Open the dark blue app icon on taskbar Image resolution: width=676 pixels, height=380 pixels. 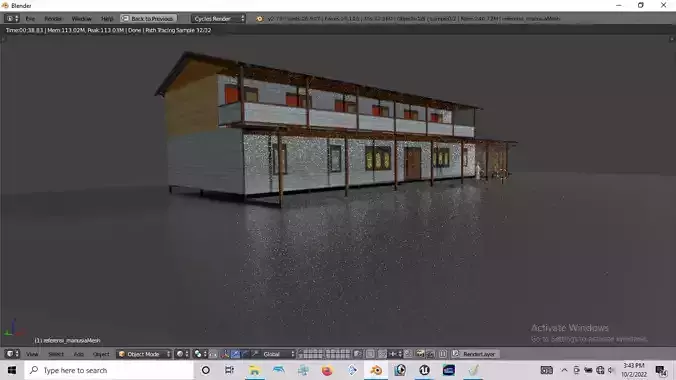[449, 370]
